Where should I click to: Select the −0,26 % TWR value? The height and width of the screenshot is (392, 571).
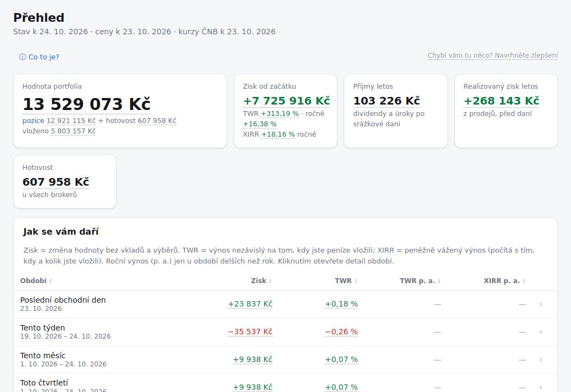(341, 332)
